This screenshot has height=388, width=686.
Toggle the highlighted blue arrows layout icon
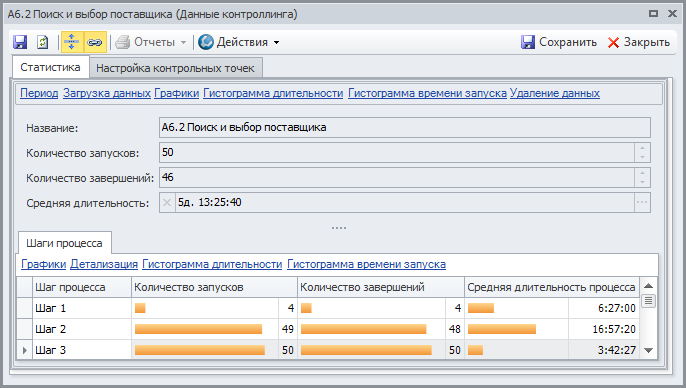72,42
